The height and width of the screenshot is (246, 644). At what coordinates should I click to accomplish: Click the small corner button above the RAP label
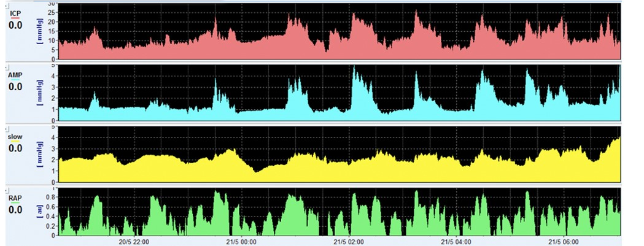7,190
